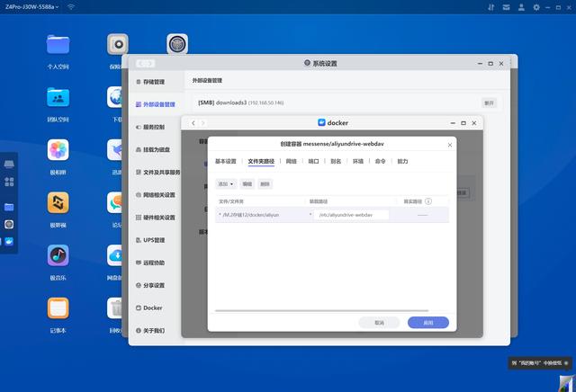Click horizontal scrollbar at dialog bottom
Image resolution: width=576 pixels, height=392 pixels.
coord(322,310)
